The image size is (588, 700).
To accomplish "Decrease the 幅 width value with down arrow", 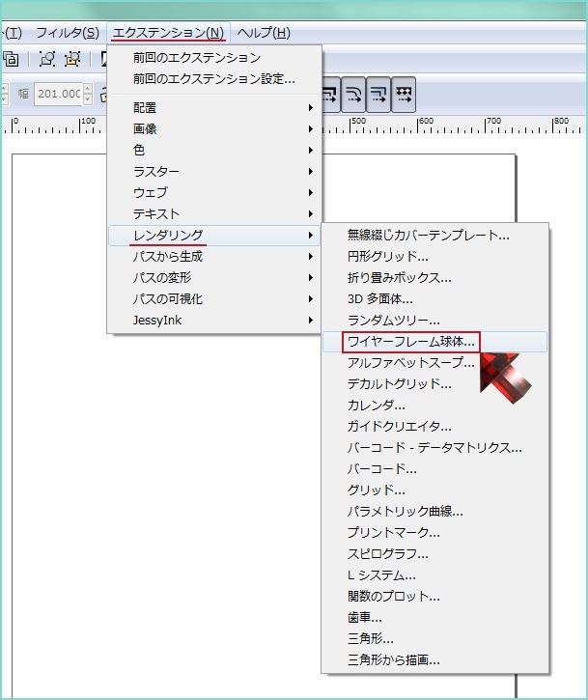I will [88, 99].
